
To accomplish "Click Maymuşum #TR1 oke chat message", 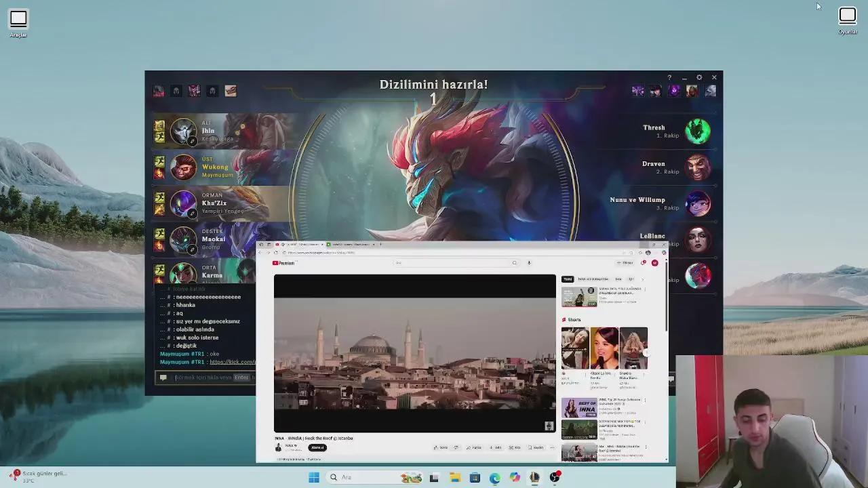I will (189, 354).
